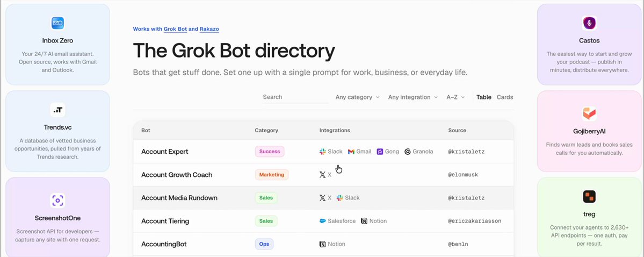Click the ScreenshotOne capture icon
This screenshot has height=257, width=644.
(x=57, y=201)
